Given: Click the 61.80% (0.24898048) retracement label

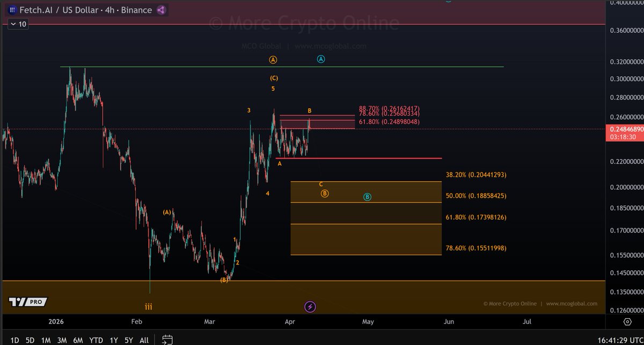Looking at the screenshot, I should (389, 122).
